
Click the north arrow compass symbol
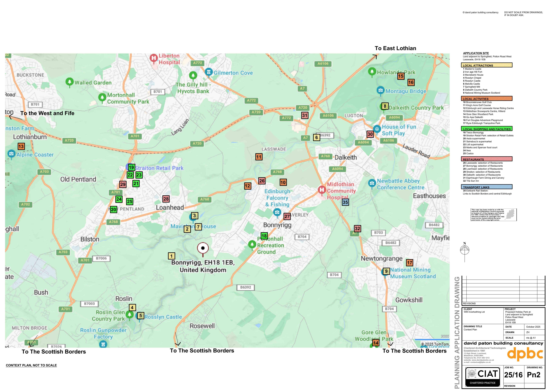tap(465, 252)
